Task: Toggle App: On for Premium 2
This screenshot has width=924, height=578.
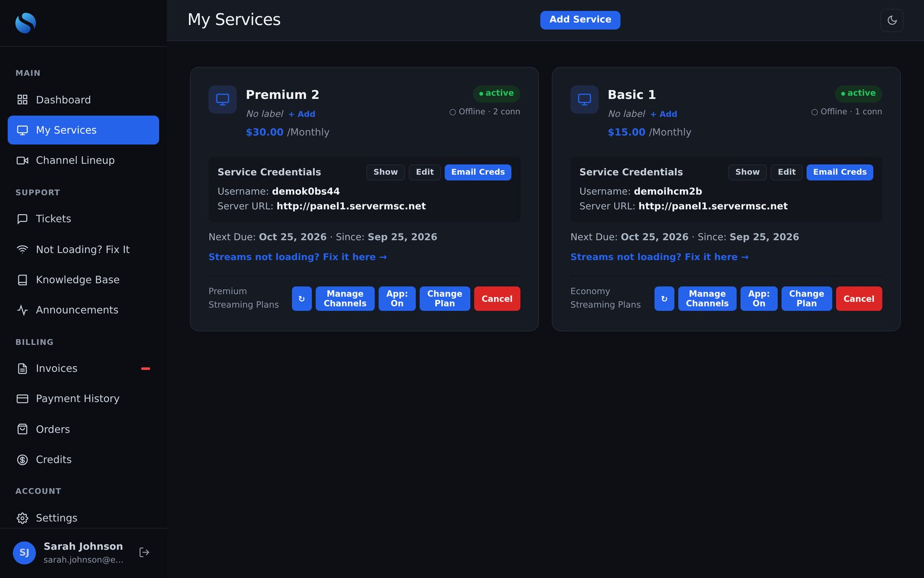Action: [x=397, y=299]
